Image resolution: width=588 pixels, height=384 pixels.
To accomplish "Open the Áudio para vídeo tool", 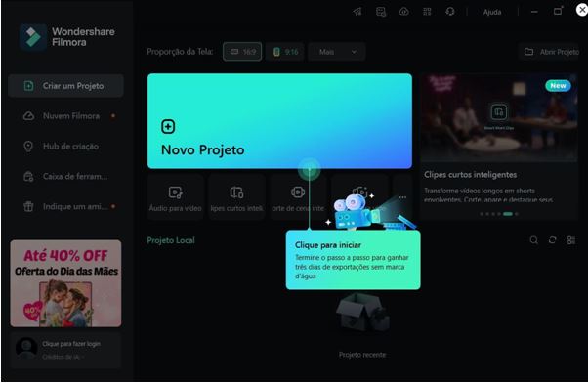I will coord(176,197).
